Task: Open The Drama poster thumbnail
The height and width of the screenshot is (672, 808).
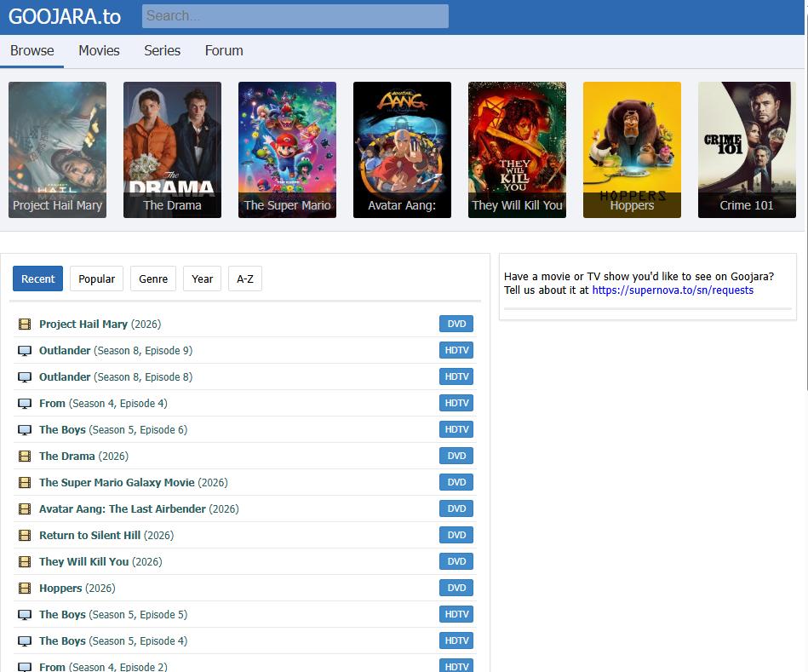Action: (x=172, y=150)
